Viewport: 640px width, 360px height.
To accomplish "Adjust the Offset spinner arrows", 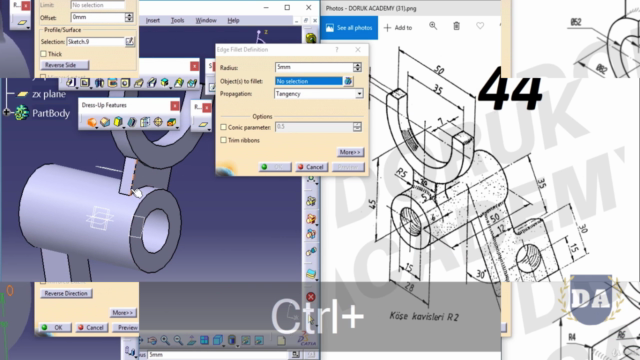I will click(x=129, y=17).
